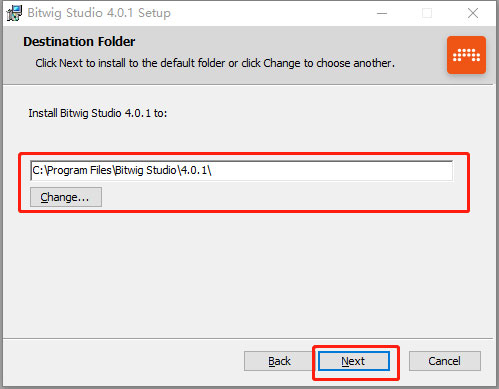Cancel the Bitwig Studio installation
This screenshot has width=499, height=389.
445,361
